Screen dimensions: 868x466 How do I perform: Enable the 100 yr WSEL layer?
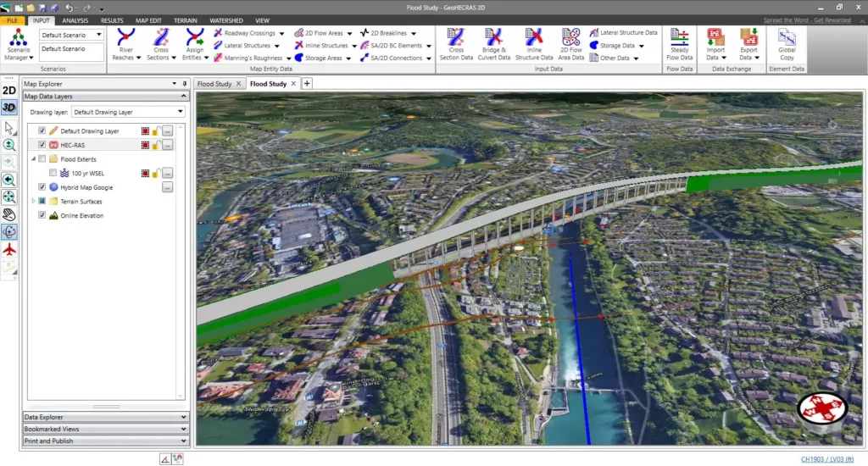coord(53,173)
